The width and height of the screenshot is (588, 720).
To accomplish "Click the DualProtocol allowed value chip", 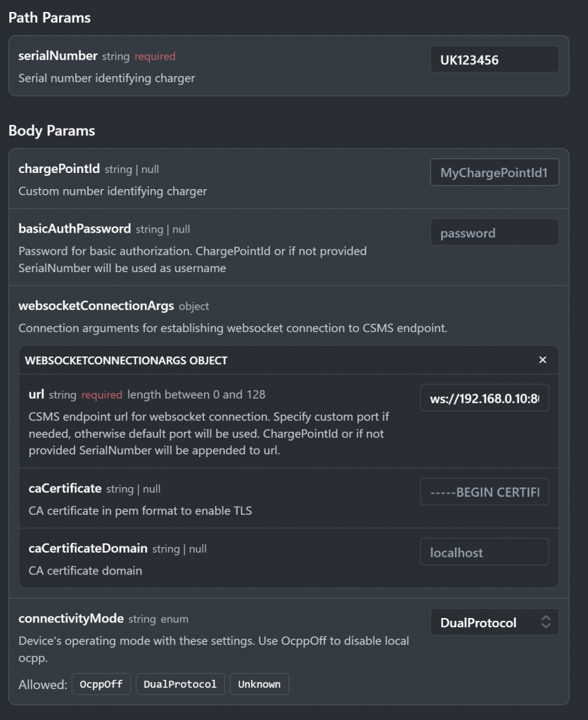I will [x=180, y=684].
